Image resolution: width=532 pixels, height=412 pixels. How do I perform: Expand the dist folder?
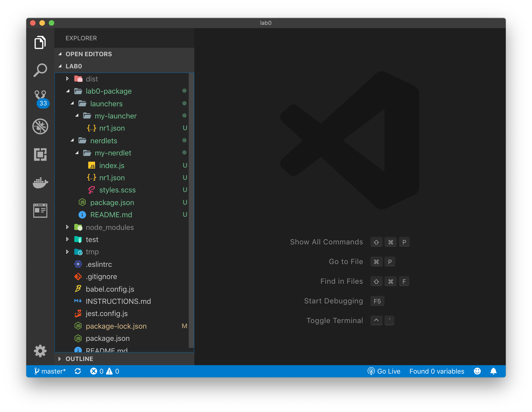(x=92, y=79)
